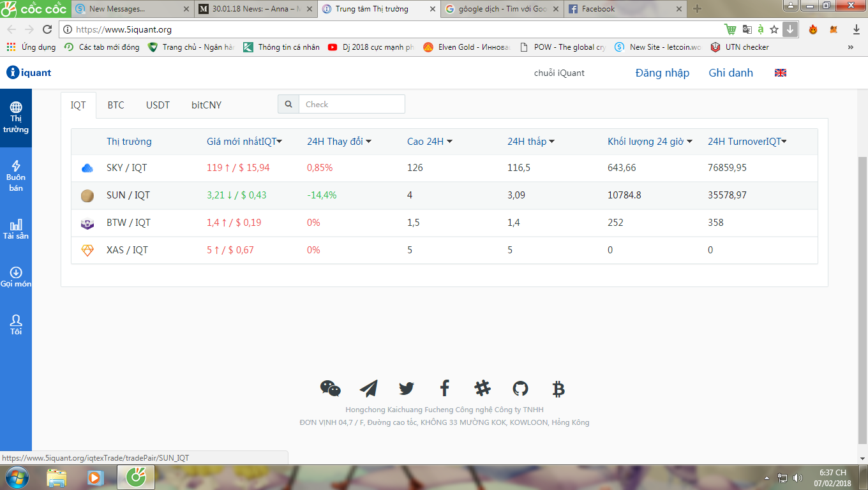Click the Ghi danh register link
This screenshot has width=868, height=490.
731,73
